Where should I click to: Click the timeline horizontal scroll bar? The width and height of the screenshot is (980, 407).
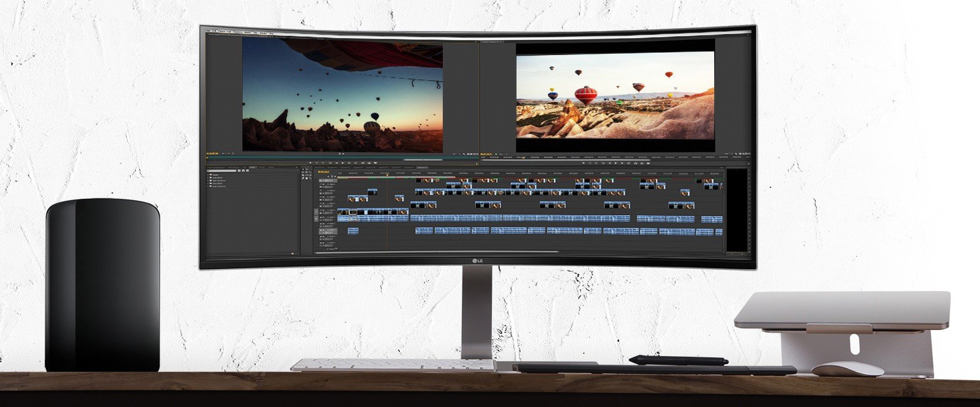click(438, 252)
